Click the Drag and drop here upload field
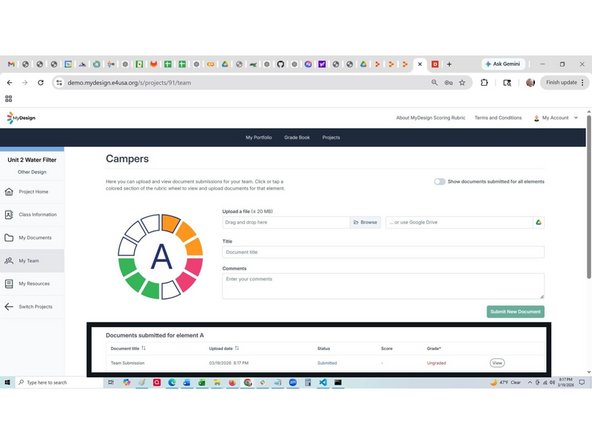The width and height of the screenshot is (592, 444). pyautogui.click(x=286, y=222)
